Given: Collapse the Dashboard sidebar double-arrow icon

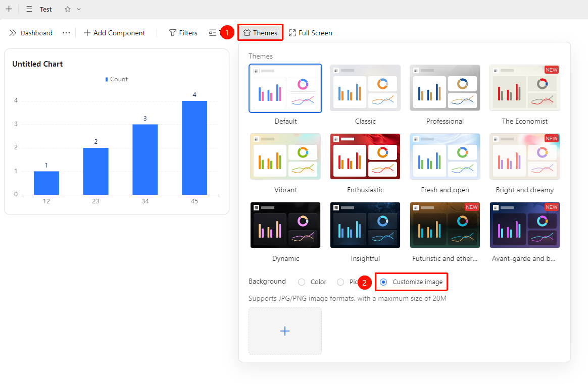Looking at the screenshot, I should click(x=13, y=33).
